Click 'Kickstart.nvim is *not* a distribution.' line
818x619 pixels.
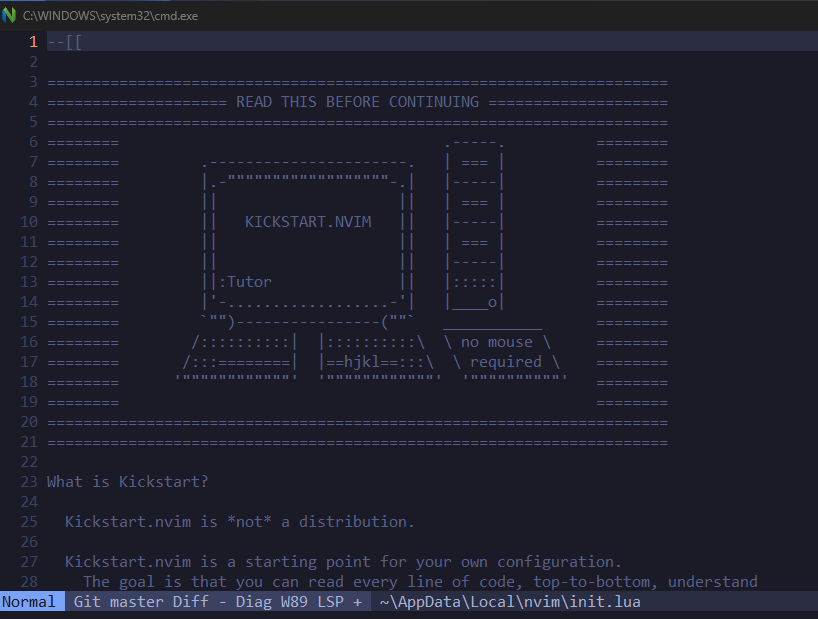click(x=239, y=521)
